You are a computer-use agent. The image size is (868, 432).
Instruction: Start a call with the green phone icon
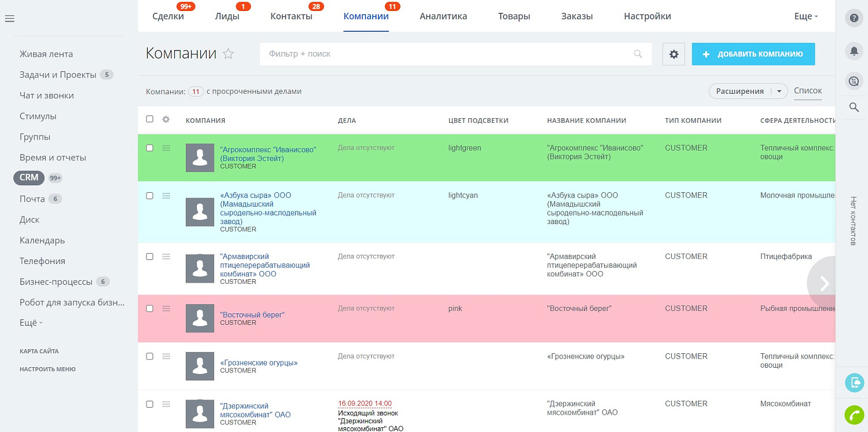[x=854, y=415]
